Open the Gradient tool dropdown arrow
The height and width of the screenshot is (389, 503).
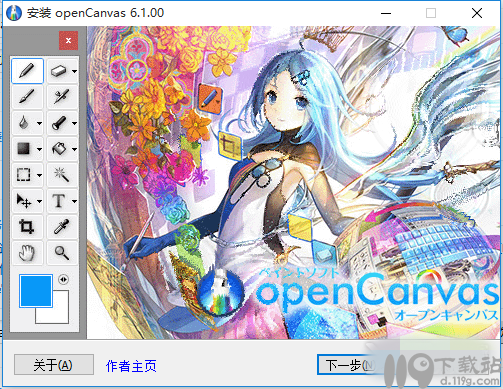tap(39, 149)
